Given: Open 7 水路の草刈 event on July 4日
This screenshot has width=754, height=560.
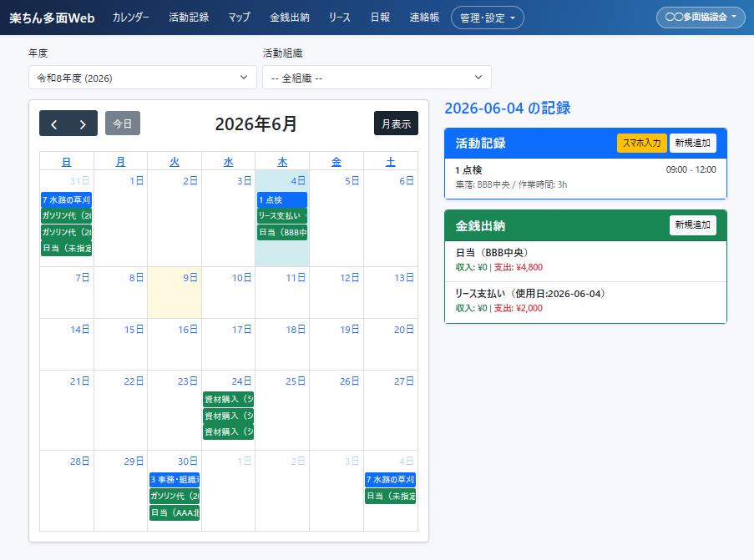Looking at the screenshot, I should click(391, 480).
